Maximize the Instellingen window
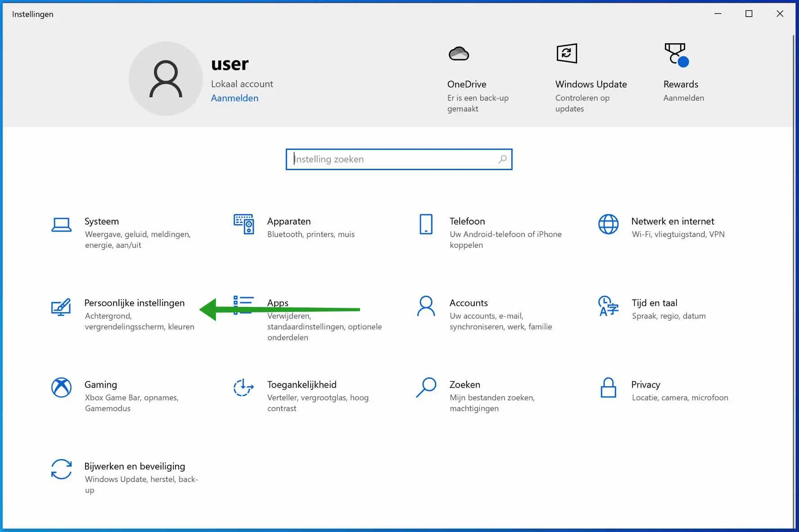The height and width of the screenshot is (532, 799). click(x=749, y=14)
